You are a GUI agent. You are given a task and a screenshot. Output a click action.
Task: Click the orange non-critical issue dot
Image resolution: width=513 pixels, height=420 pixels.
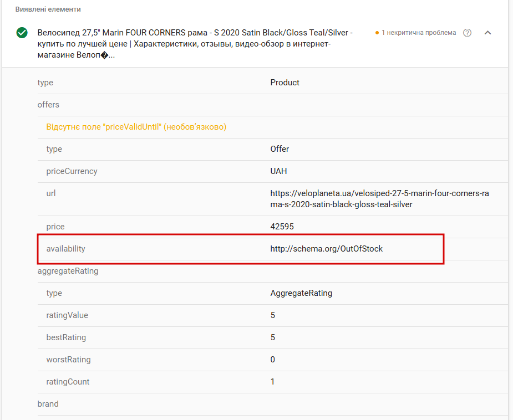pyautogui.click(x=377, y=33)
